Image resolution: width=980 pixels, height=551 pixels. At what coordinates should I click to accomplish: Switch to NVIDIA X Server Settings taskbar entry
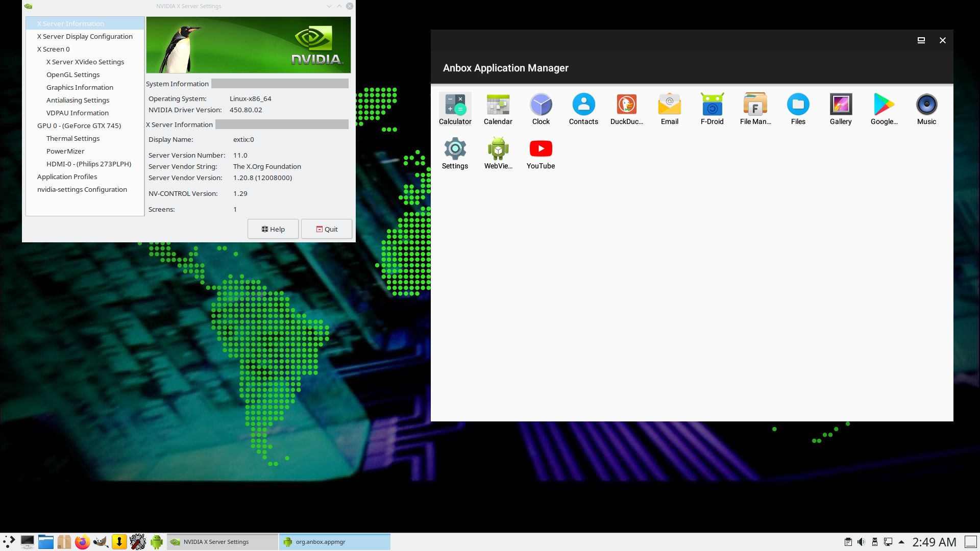[x=223, y=542]
